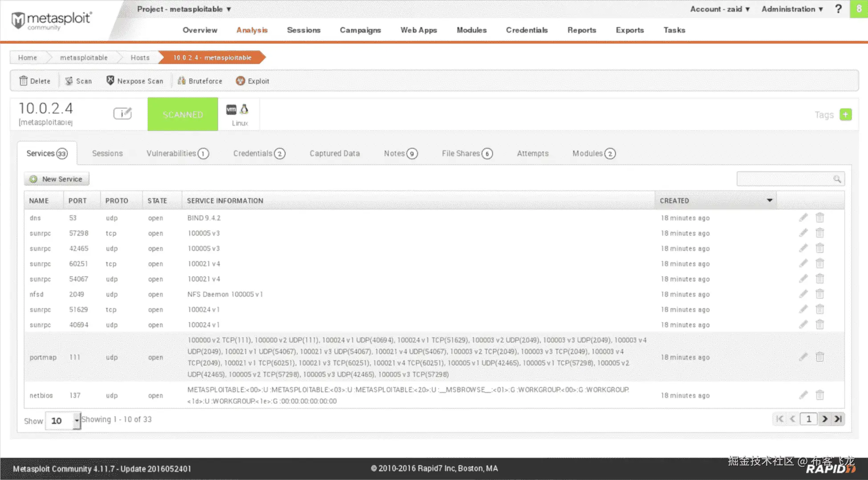Viewport: 868px width, 480px height.
Task: Click the Exploit button
Action: (252, 81)
